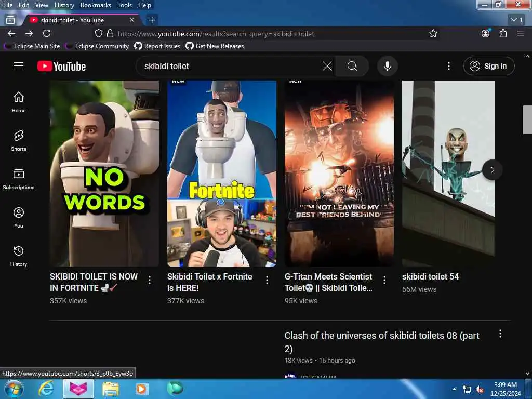Open the NO WORDS short thumbnail
The image size is (532, 399).
click(104, 173)
